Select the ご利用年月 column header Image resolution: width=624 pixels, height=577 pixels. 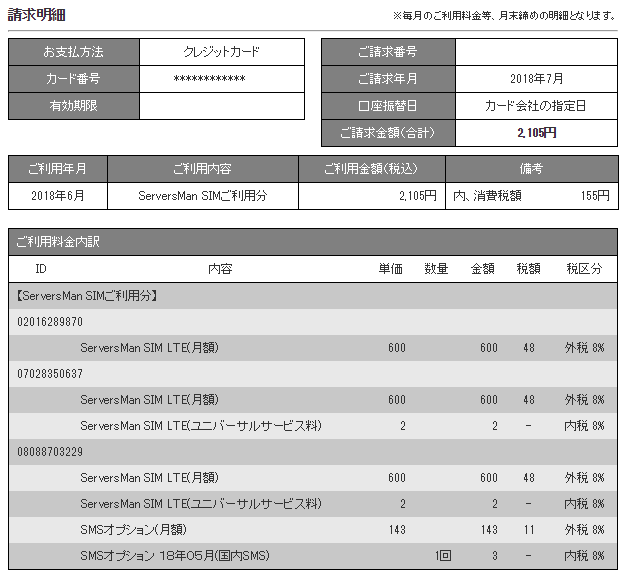click(58, 169)
